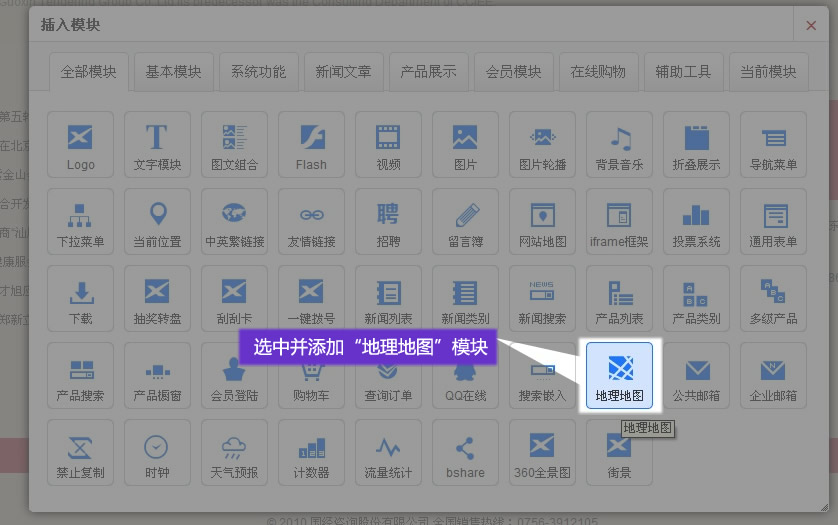Image resolution: width=838 pixels, height=525 pixels.
Task: Insert the 留言簿 guestbook module
Action: click(x=465, y=221)
